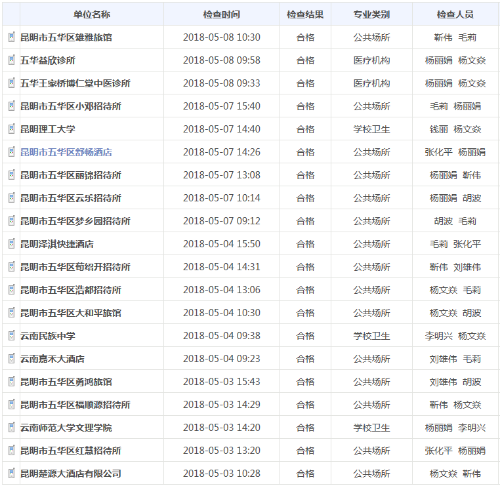This screenshot has height=488, width=500.
Task: Click the time 2018-05-07 14:40
Action: [x=222, y=129]
